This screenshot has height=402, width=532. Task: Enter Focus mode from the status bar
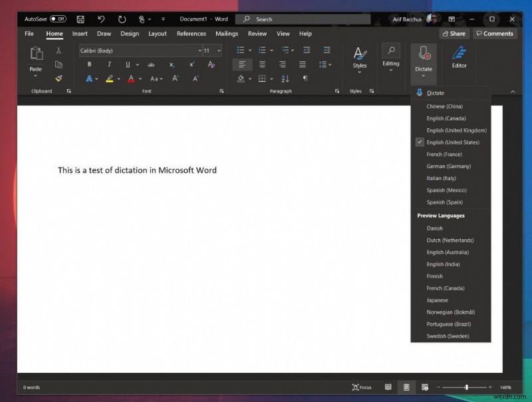pos(362,387)
